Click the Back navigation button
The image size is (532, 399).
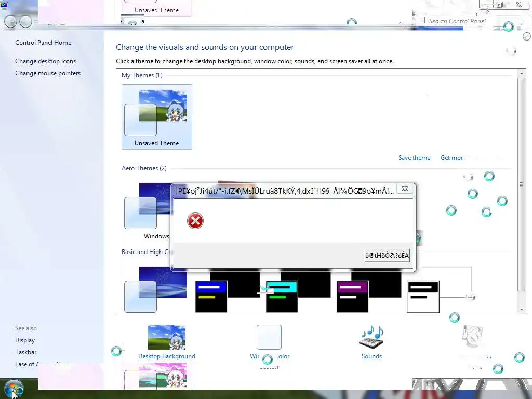[x=10, y=21]
